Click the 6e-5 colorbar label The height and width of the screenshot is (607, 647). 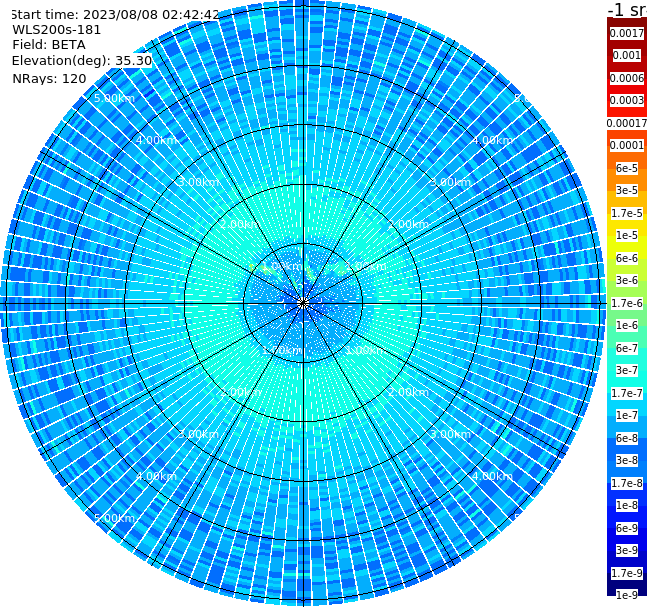[627, 168]
